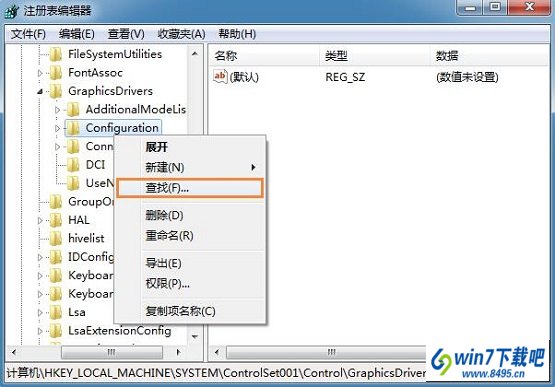Click the (数值未设置) data cell
Image resolution: width=555 pixels, height=387 pixels.
(468, 77)
